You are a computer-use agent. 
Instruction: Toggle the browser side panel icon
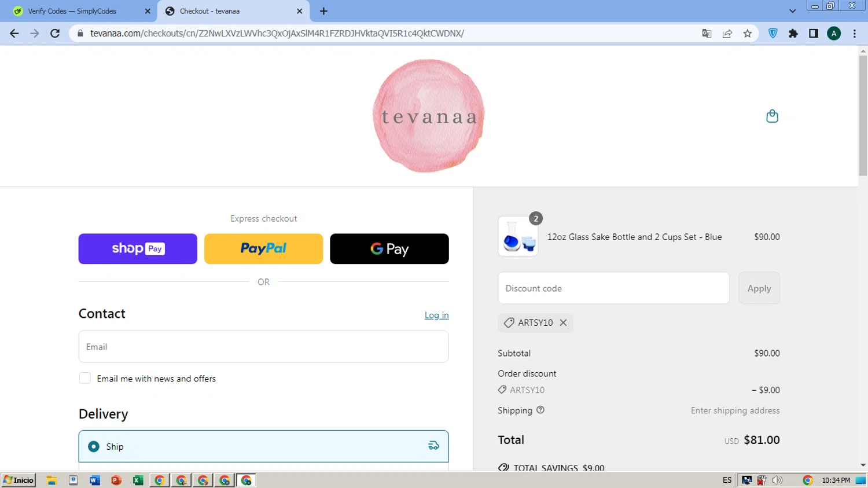[814, 34]
